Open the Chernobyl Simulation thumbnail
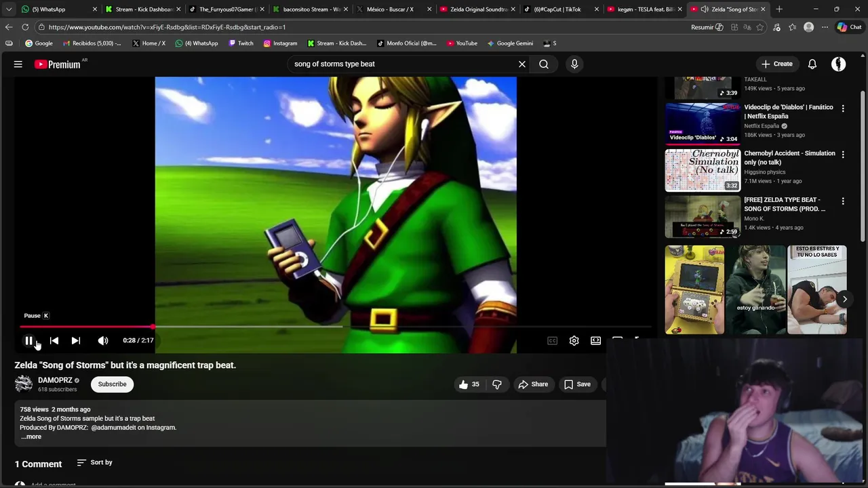Screen dimensions: 868x488 (x=703, y=170)
